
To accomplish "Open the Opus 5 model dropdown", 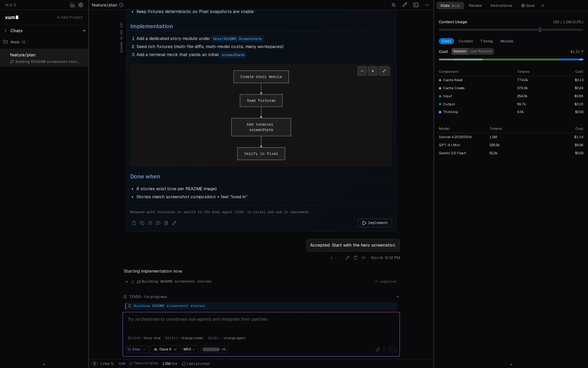I will [x=165, y=350].
